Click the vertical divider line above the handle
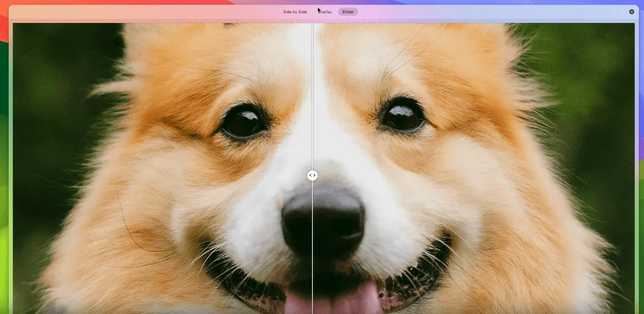This screenshot has width=644, height=314. pos(312,97)
